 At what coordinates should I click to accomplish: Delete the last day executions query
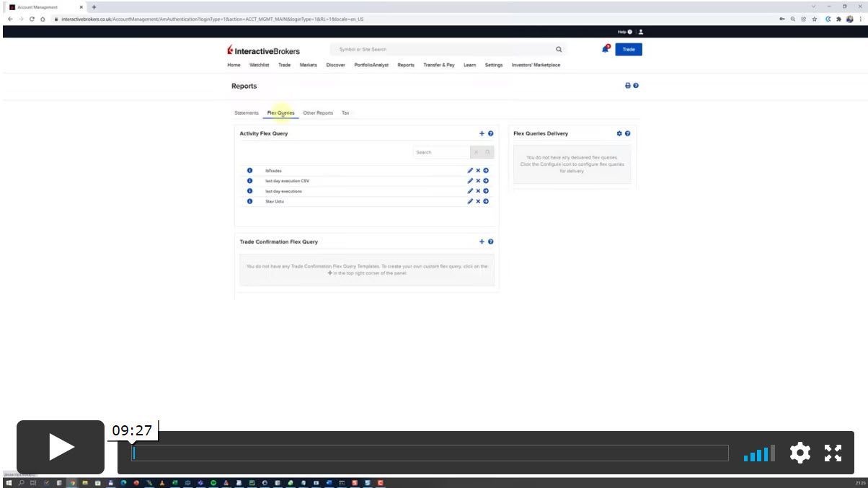(x=478, y=191)
